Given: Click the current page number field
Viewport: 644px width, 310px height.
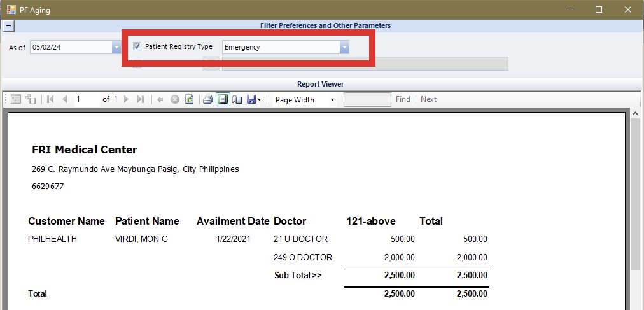Looking at the screenshot, I should (x=87, y=99).
